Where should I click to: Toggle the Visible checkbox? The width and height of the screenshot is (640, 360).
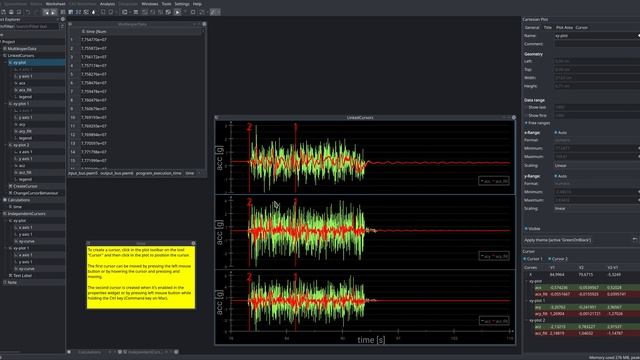(x=526, y=229)
